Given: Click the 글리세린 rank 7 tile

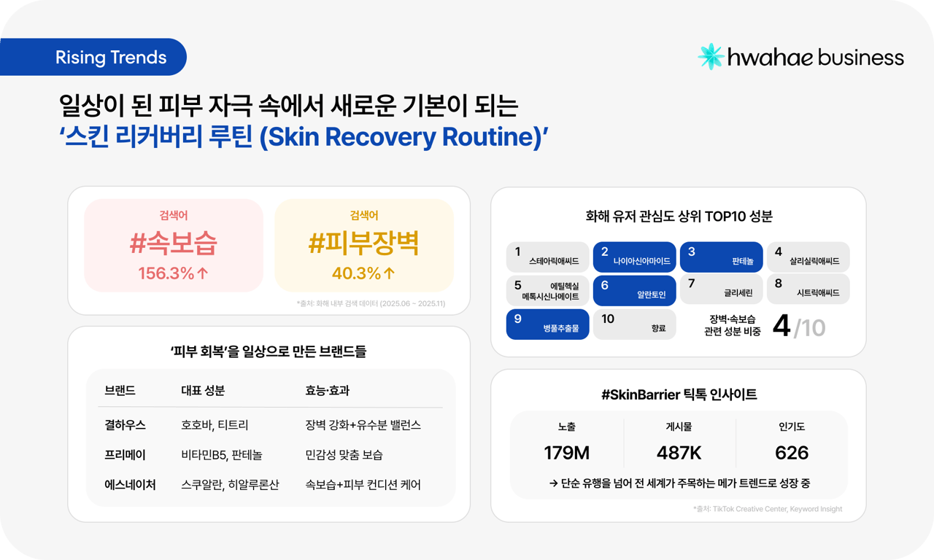Looking at the screenshot, I should (721, 289).
